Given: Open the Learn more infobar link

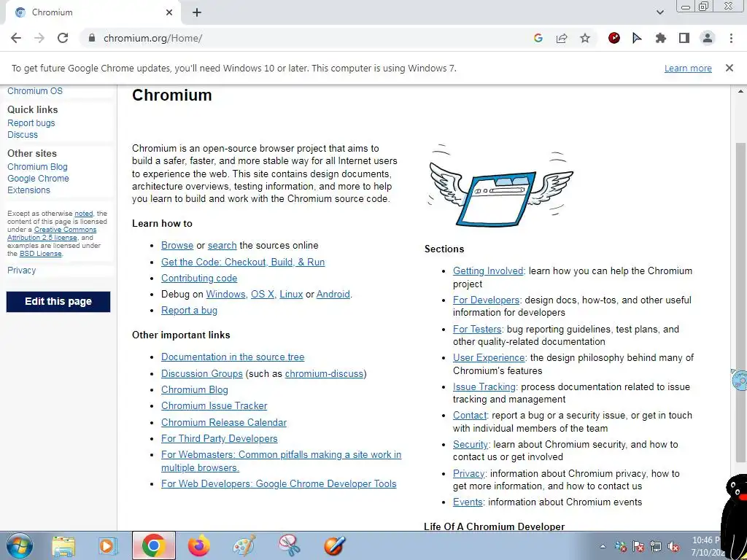Looking at the screenshot, I should point(688,69).
